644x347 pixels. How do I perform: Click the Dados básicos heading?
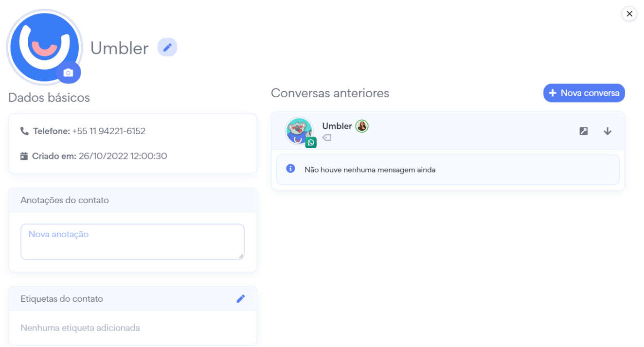coord(49,98)
